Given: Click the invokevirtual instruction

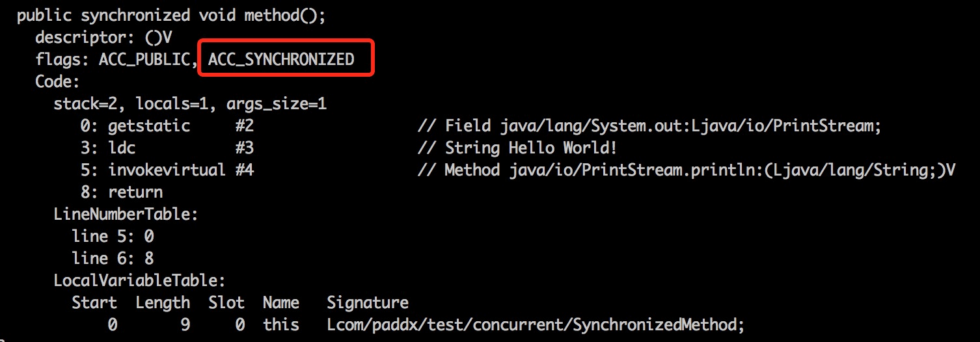Looking at the screenshot, I should coord(167,170).
